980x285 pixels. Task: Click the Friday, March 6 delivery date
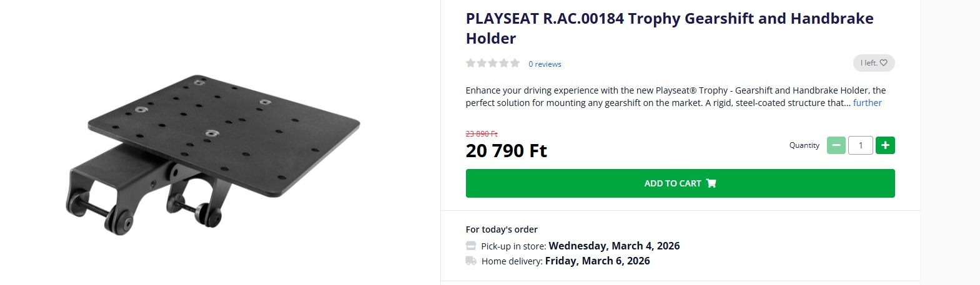[x=597, y=261]
